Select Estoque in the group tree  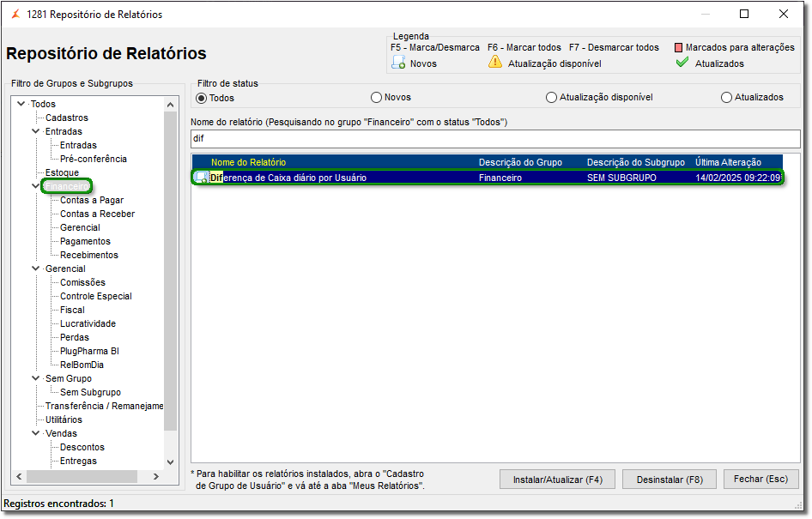62,172
